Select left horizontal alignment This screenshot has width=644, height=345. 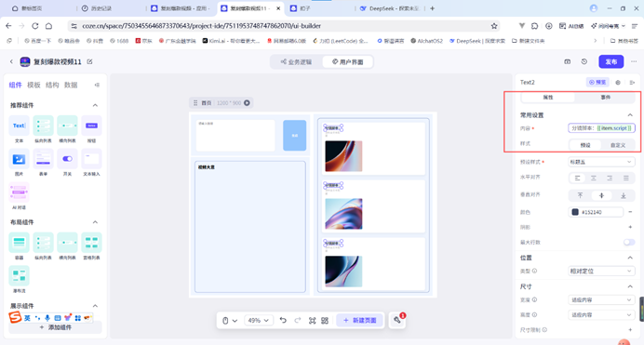coord(578,178)
